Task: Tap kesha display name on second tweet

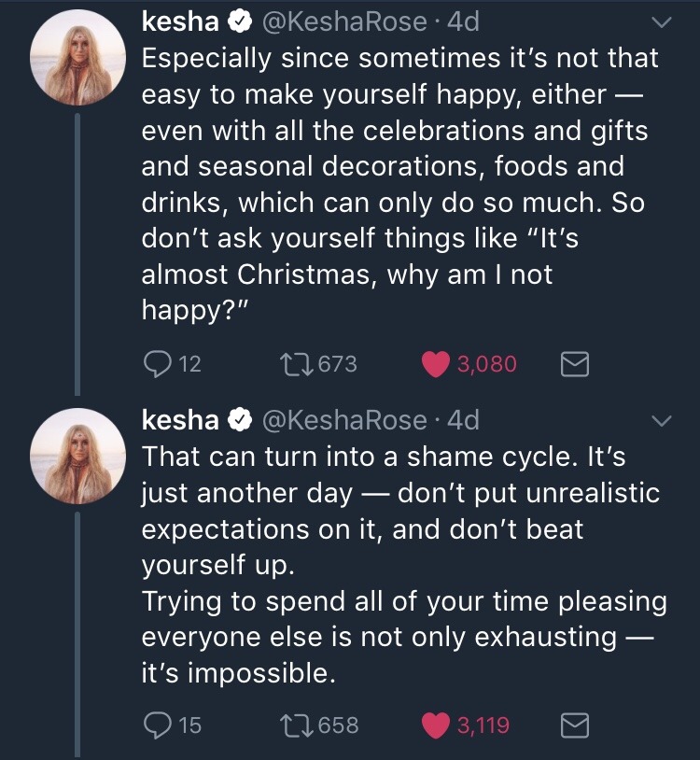Action: 180,422
